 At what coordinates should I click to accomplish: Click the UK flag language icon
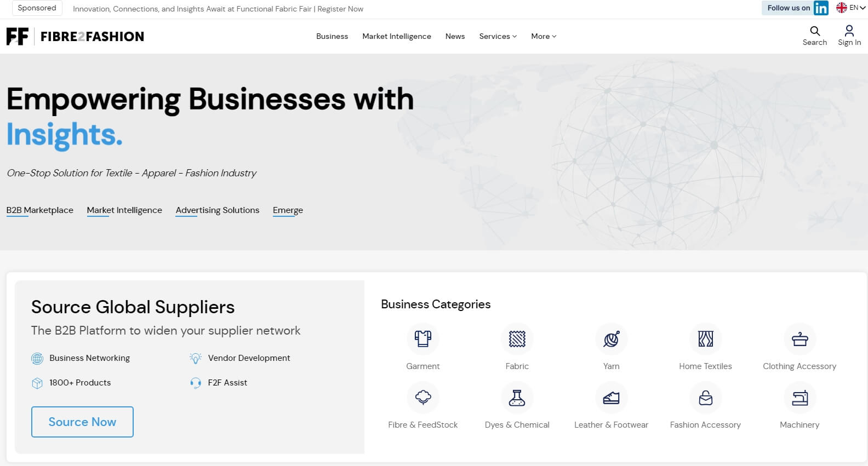coord(841,8)
